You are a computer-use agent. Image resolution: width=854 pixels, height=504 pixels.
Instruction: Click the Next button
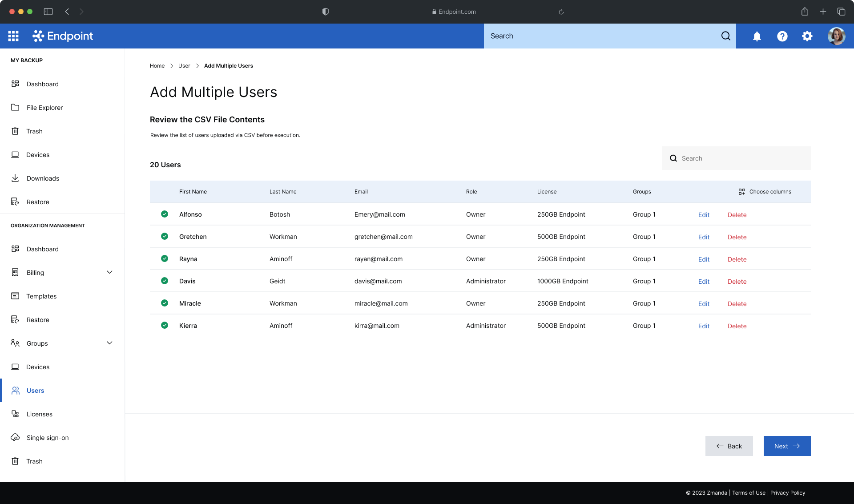pos(787,446)
